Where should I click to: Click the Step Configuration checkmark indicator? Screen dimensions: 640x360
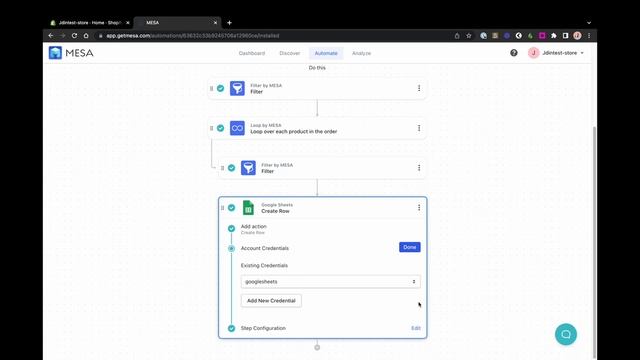pos(231,328)
